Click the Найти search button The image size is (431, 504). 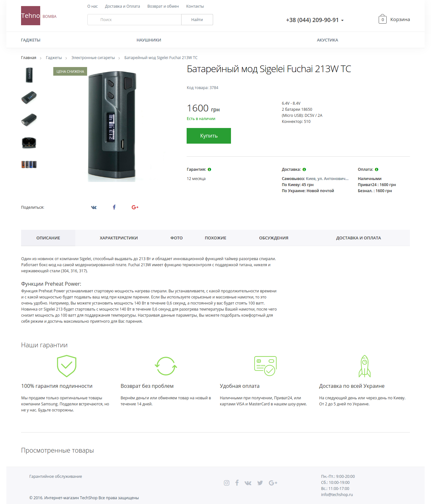point(197,19)
